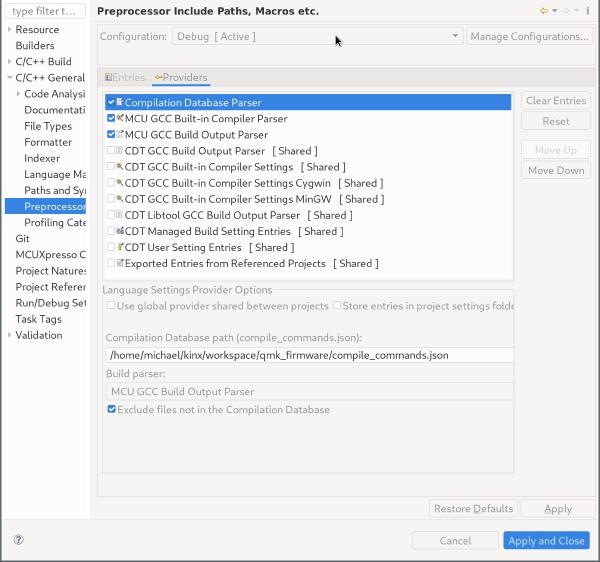Click the back navigation arrow icon
Viewport: 600px width, 562px height.
click(x=544, y=11)
